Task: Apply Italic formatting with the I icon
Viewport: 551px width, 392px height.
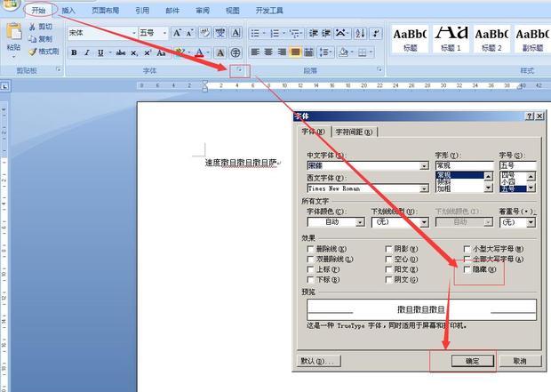Action: coord(87,52)
